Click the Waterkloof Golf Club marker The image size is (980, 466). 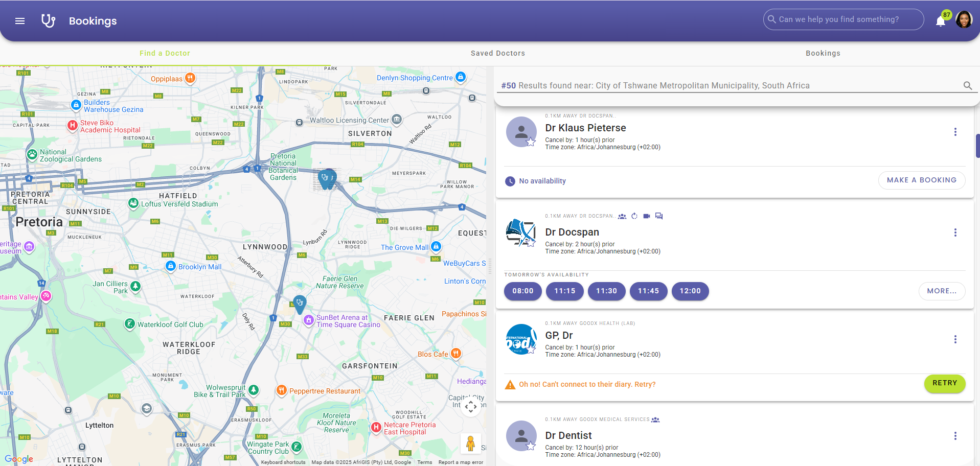(x=130, y=323)
